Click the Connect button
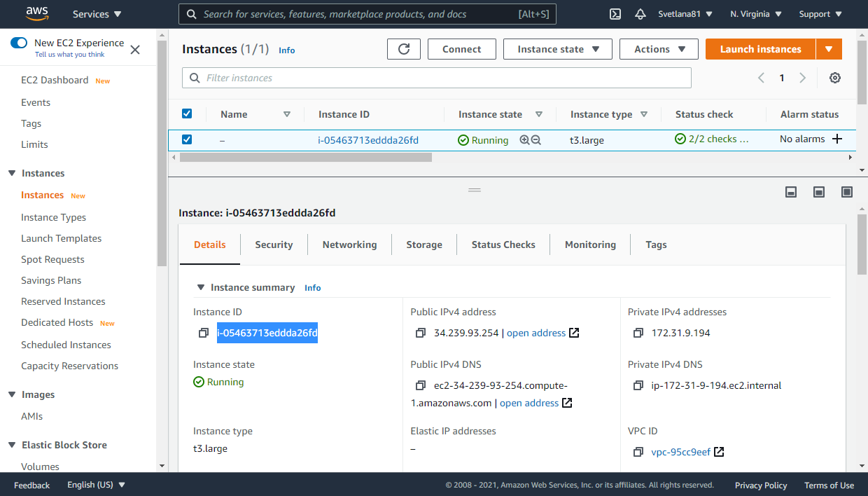868x496 pixels. pyautogui.click(x=462, y=49)
